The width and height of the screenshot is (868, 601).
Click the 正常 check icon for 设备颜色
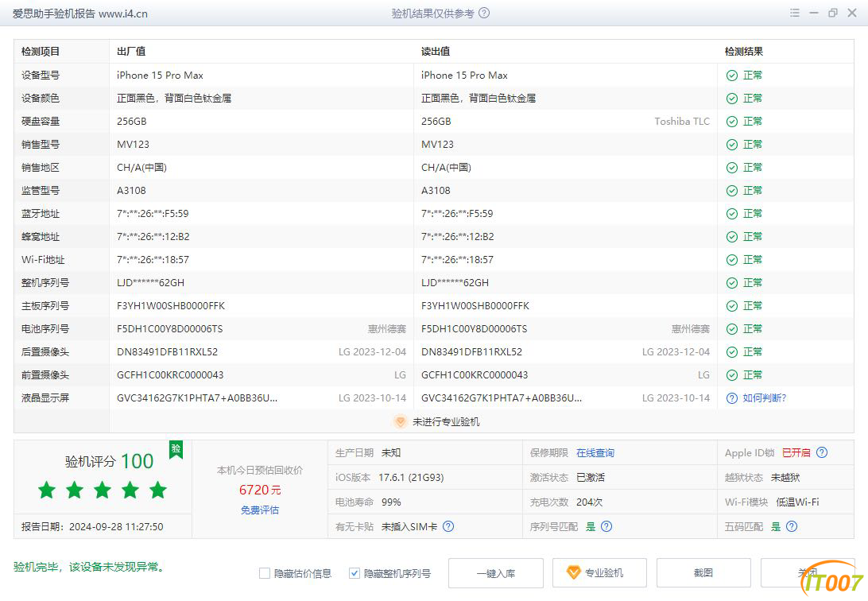click(x=732, y=99)
